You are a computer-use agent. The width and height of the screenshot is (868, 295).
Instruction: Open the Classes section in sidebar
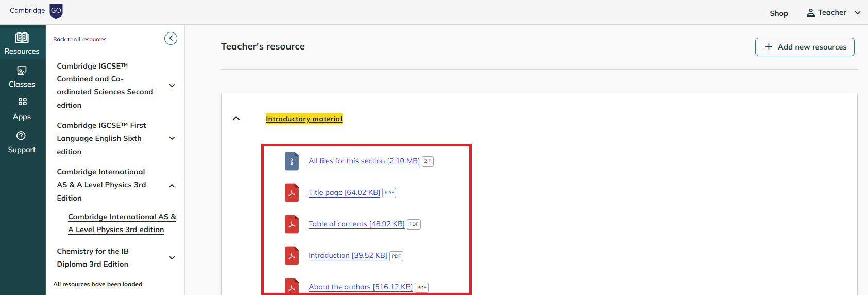coord(22,77)
